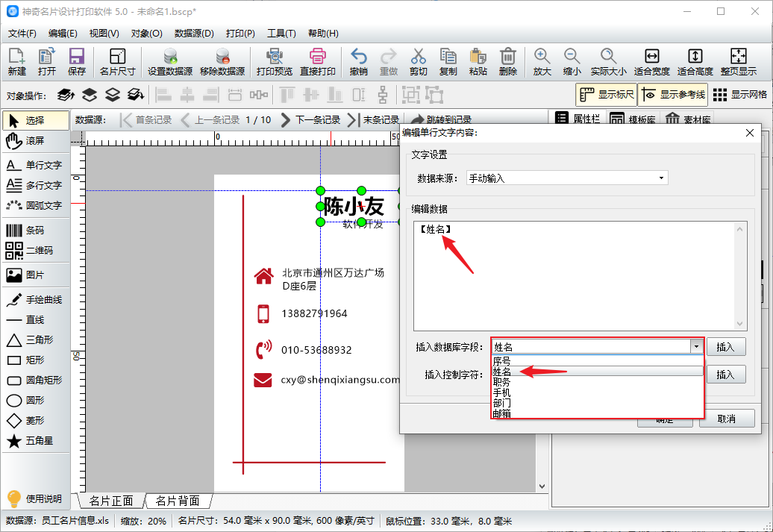The height and width of the screenshot is (532, 773).
Task: Pick the 单行文字 text tool
Action: pos(36,165)
